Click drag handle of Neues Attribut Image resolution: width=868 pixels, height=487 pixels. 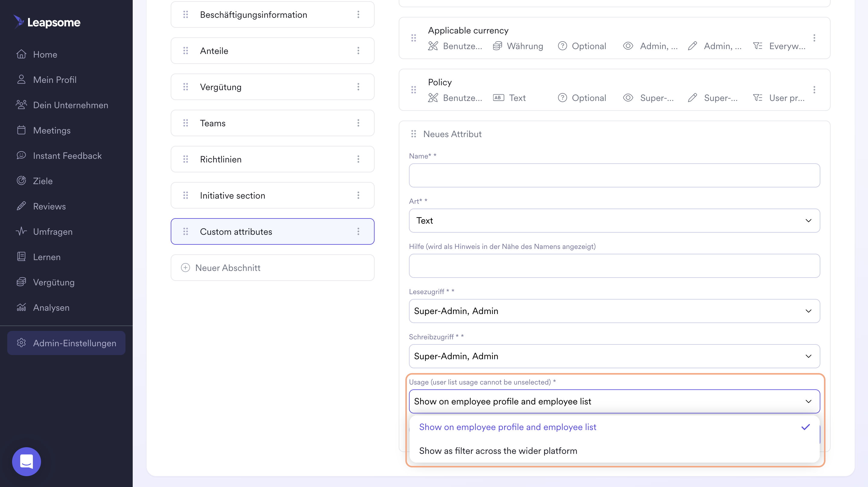click(413, 134)
